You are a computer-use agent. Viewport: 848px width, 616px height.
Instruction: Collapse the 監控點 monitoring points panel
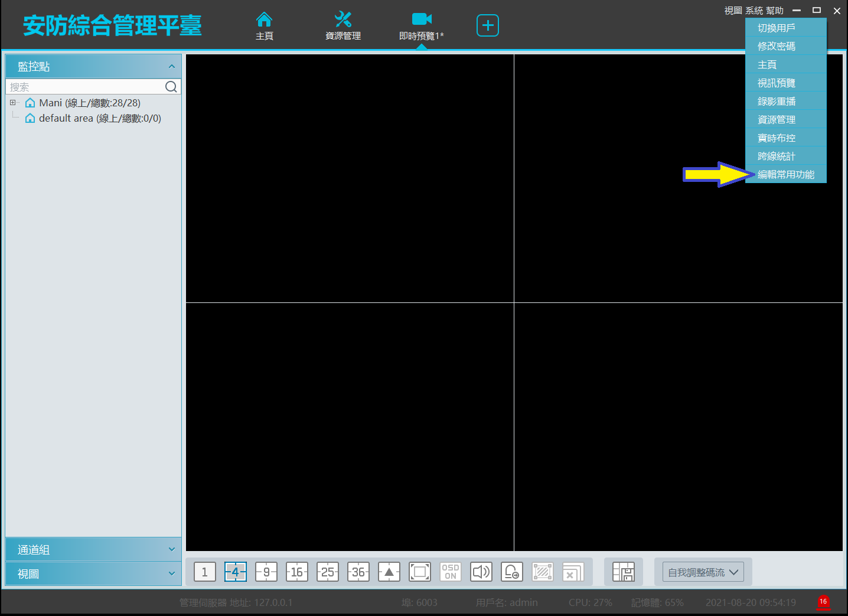click(171, 67)
